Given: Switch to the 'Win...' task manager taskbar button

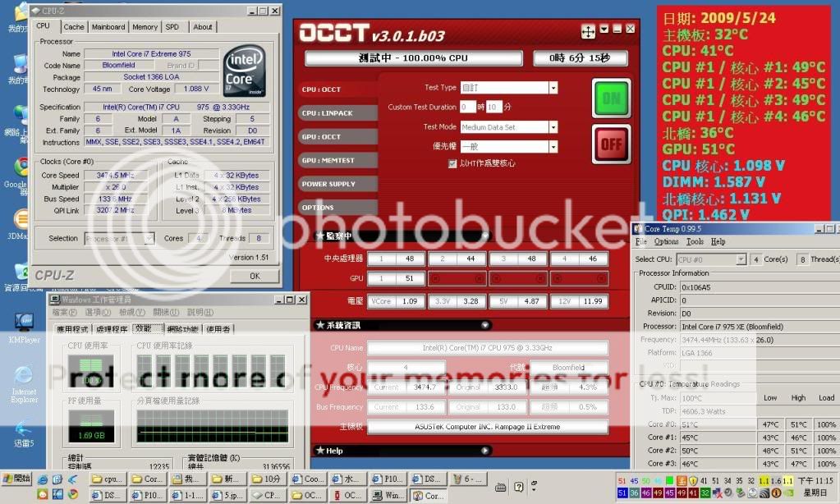Looking at the screenshot, I should point(388,496).
